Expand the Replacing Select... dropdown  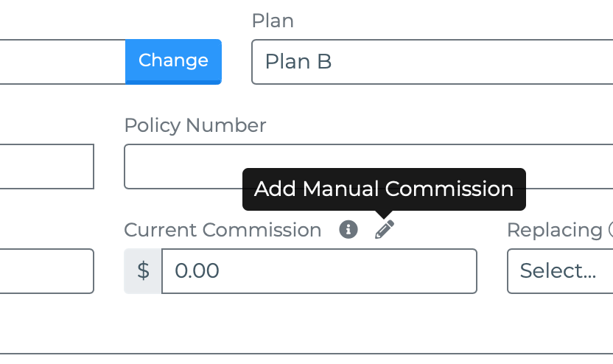560,271
